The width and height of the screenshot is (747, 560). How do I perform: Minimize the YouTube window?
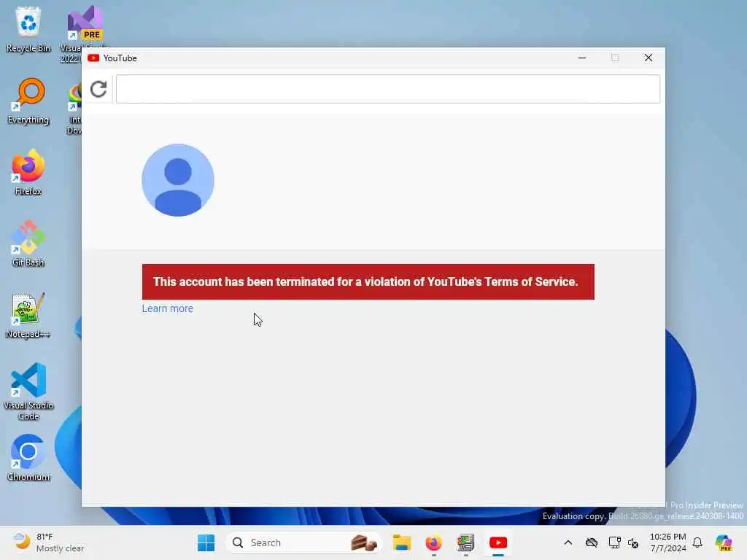[581, 58]
